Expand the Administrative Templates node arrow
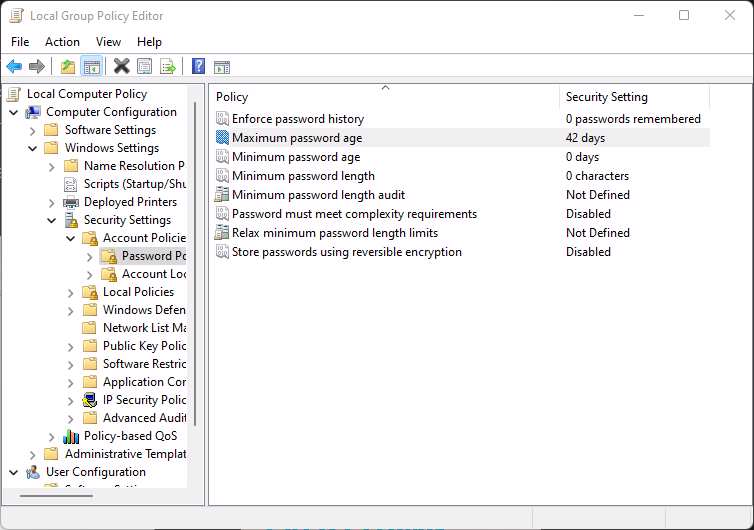This screenshot has height=530, width=754. click(x=33, y=454)
